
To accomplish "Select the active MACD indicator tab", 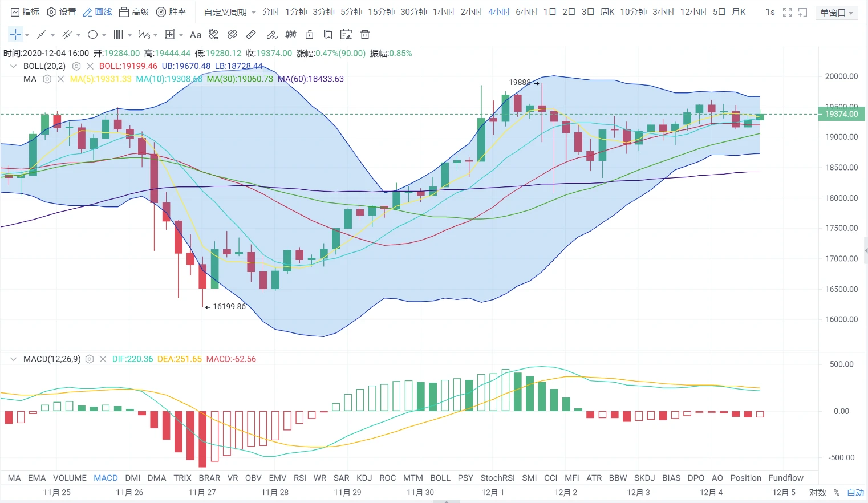I will click(106, 478).
